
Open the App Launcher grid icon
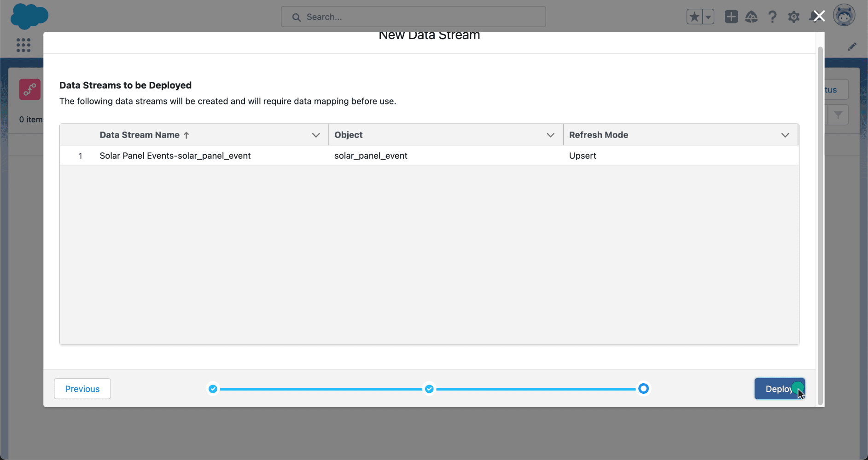[x=23, y=45]
